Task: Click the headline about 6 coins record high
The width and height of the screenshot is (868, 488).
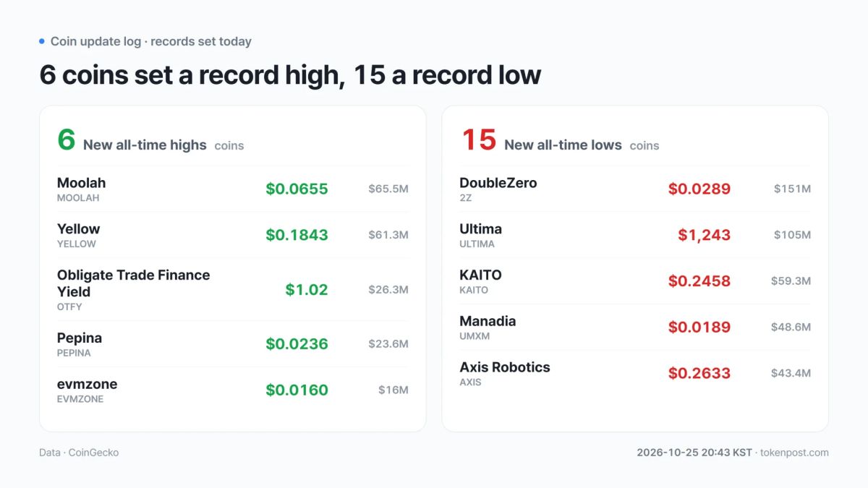Action: 290,74
